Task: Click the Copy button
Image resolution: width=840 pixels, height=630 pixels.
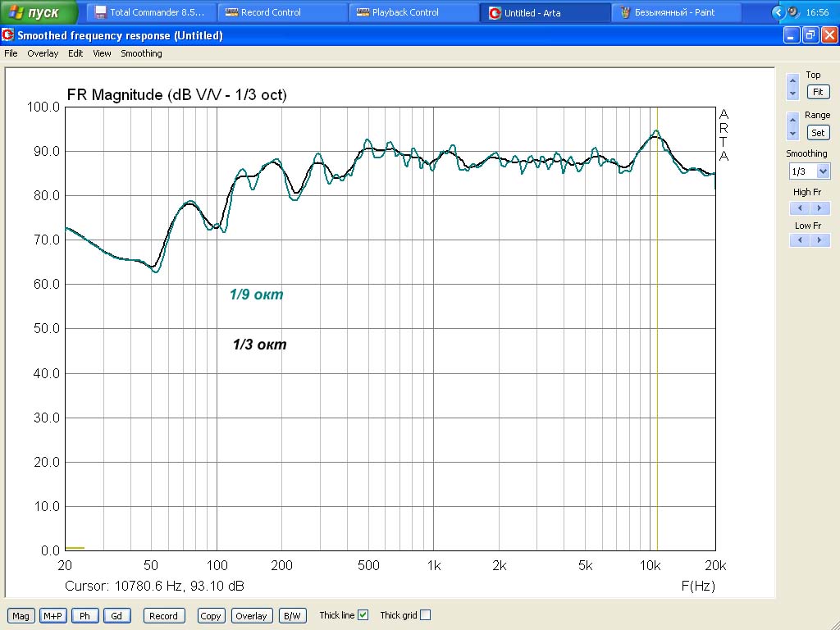Action: coord(211,616)
